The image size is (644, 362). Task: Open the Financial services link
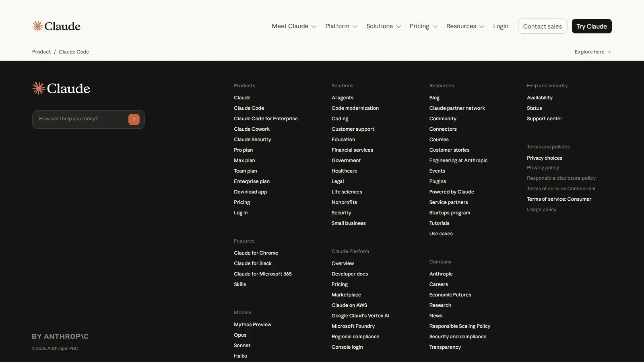pyautogui.click(x=352, y=150)
